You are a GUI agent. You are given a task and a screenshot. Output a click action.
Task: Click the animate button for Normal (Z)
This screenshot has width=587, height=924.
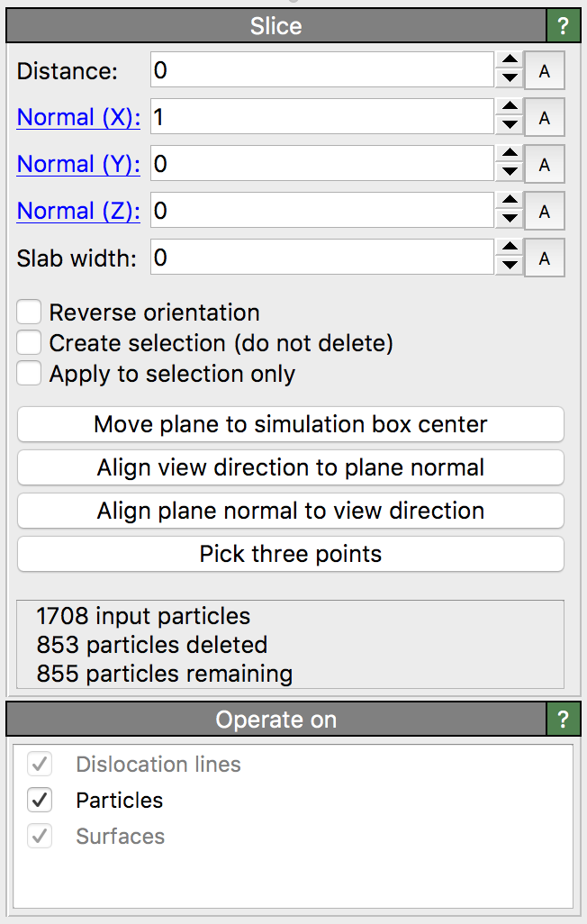[x=544, y=212]
